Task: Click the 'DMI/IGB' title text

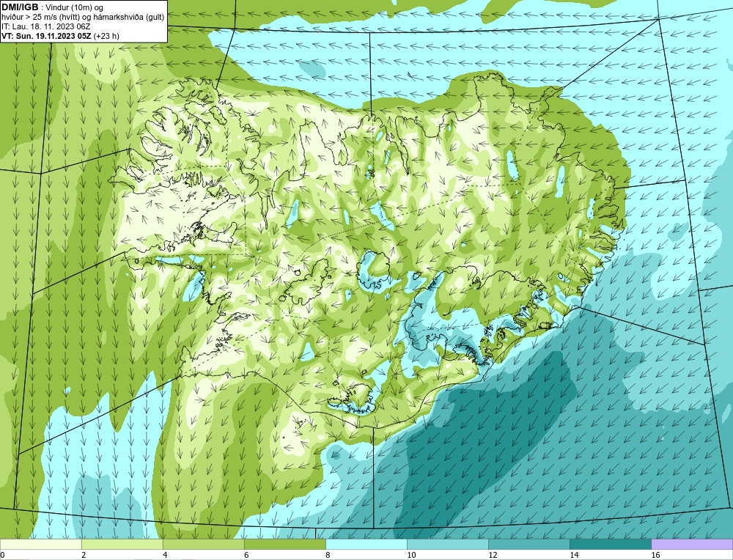Action: pyautogui.click(x=20, y=7)
